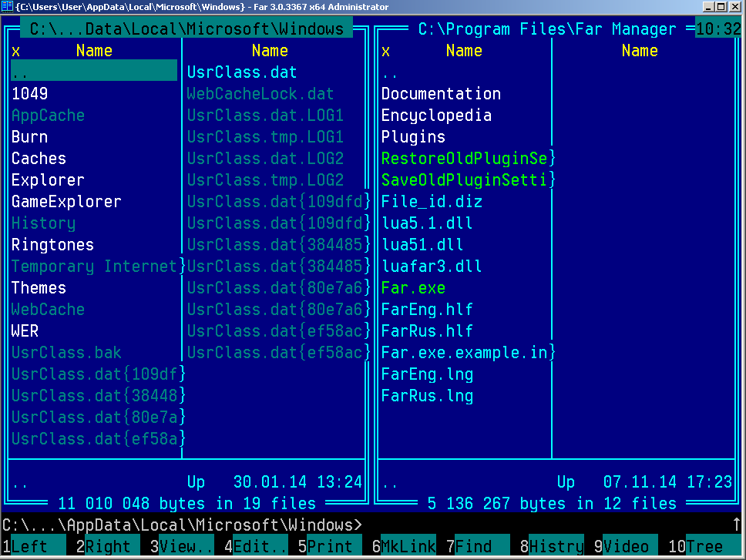The width and height of the screenshot is (746, 560).
Task: Click the 10Tree function key
Action: [x=704, y=547]
